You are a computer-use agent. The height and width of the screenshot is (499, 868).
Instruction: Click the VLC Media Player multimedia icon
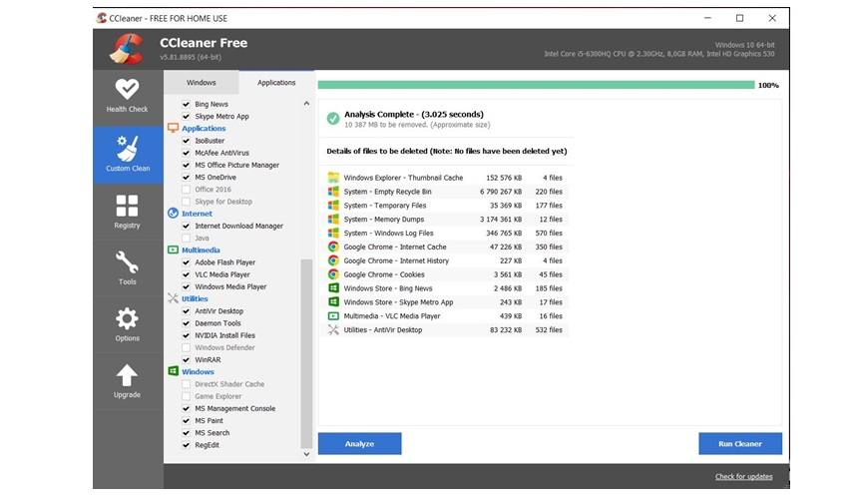point(333,315)
